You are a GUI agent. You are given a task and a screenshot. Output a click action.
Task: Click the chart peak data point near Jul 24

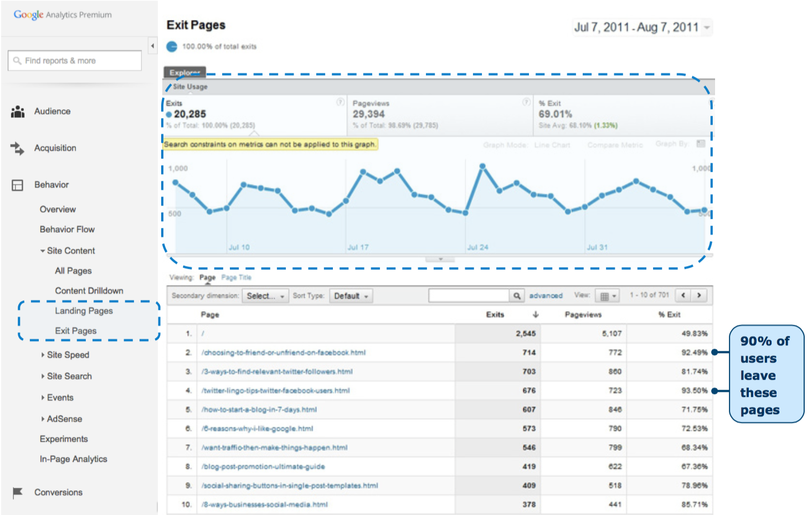tap(482, 166)
